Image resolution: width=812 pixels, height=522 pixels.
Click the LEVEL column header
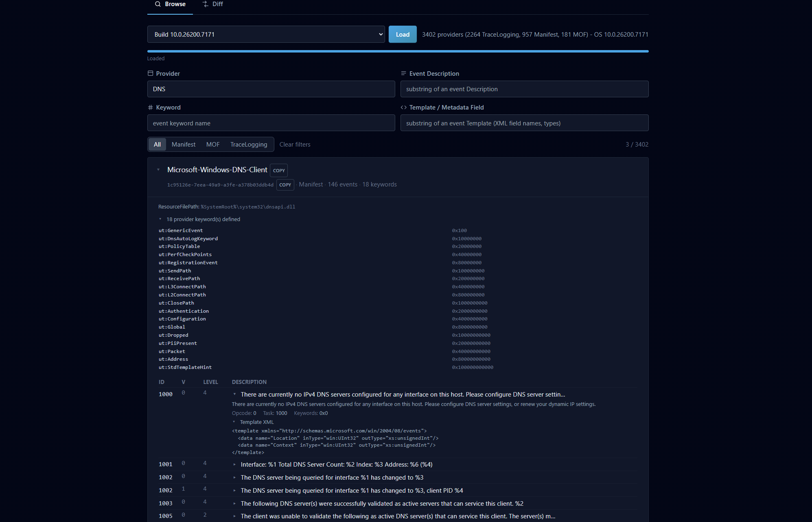coord(210,382)
